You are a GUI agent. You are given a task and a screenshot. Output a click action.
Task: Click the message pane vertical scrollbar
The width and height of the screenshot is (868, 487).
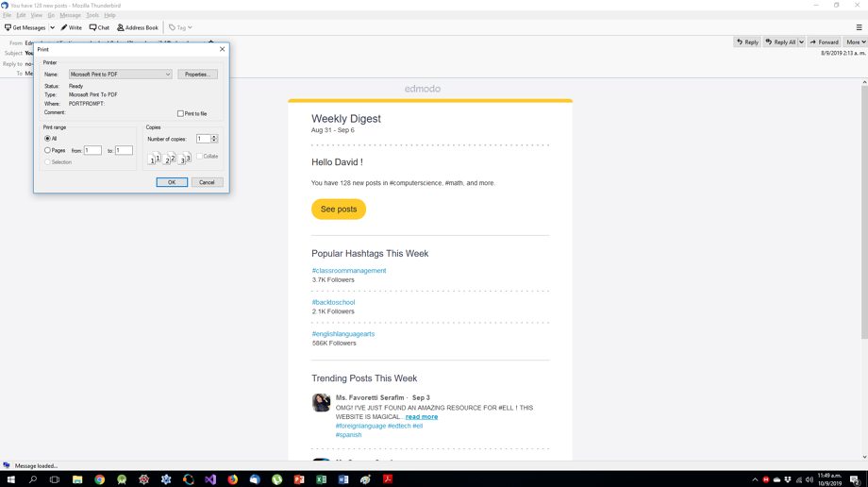[x=864, y=210]
